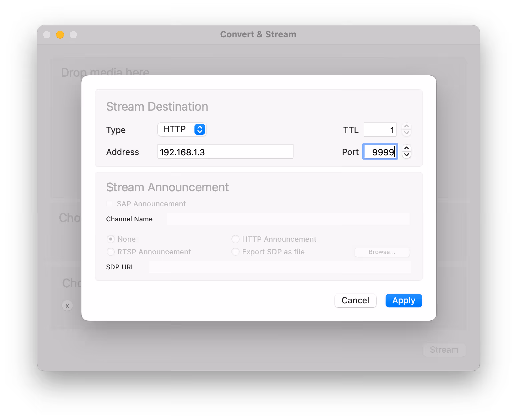This screenshot has width=517, height=420.
Task: Enable the SAP Announcement checkbox
Action: [110, 204]
